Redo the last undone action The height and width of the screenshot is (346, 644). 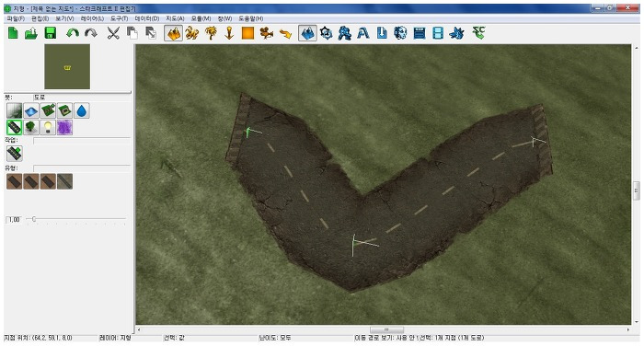point(91,33)
